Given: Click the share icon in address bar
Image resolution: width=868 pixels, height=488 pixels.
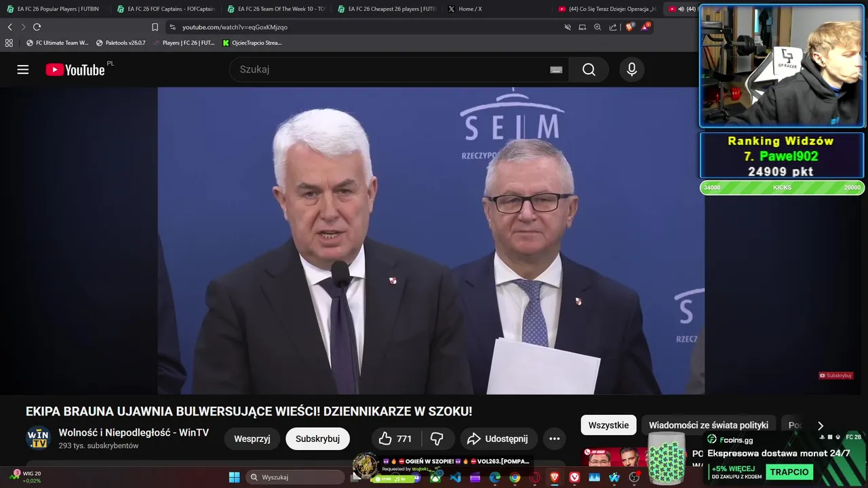Looking at the screenshot, I should coord(613,27).
